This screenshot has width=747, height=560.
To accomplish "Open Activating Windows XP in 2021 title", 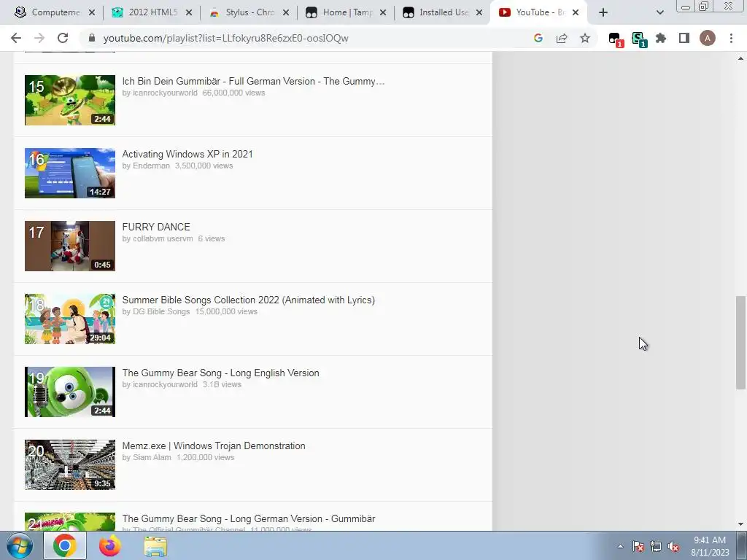I will pos(187,154).
